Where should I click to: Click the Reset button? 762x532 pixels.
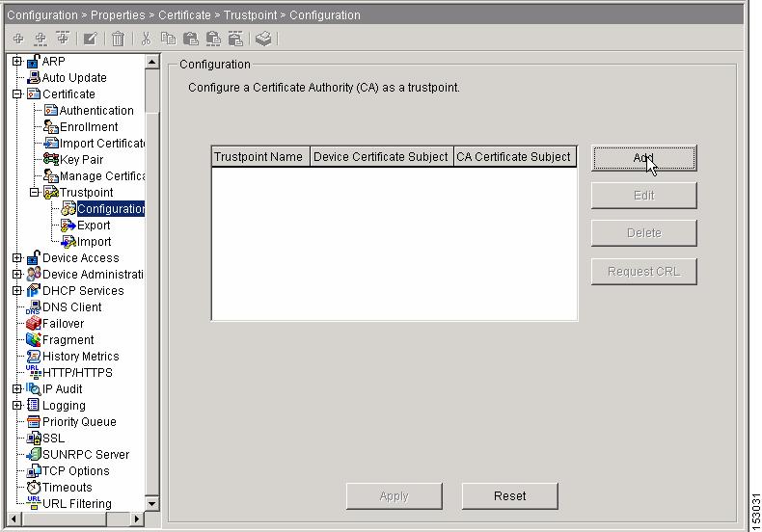(510, 496)
